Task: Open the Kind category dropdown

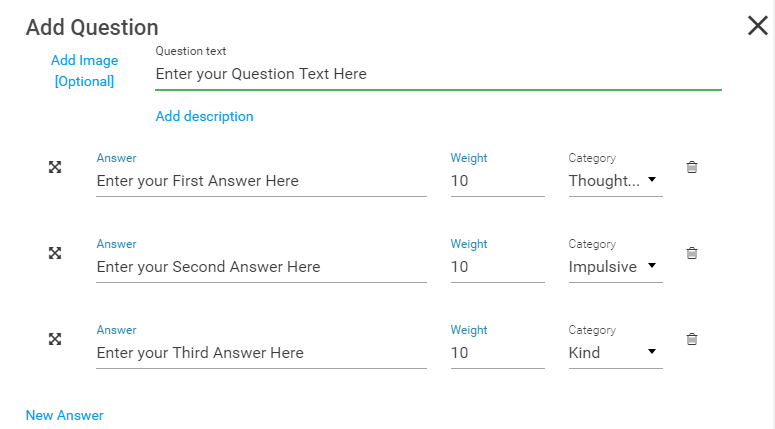Action: (x=615, y=353)
